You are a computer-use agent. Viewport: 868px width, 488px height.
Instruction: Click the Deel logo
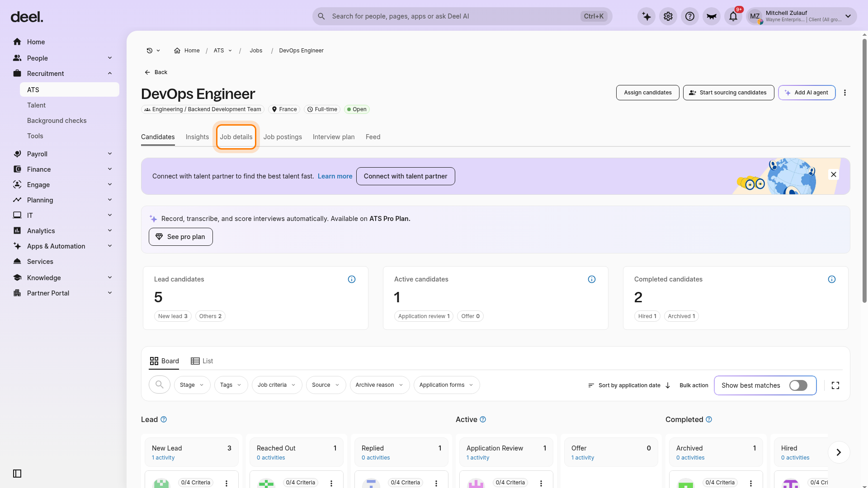click(x=27, y=17)
